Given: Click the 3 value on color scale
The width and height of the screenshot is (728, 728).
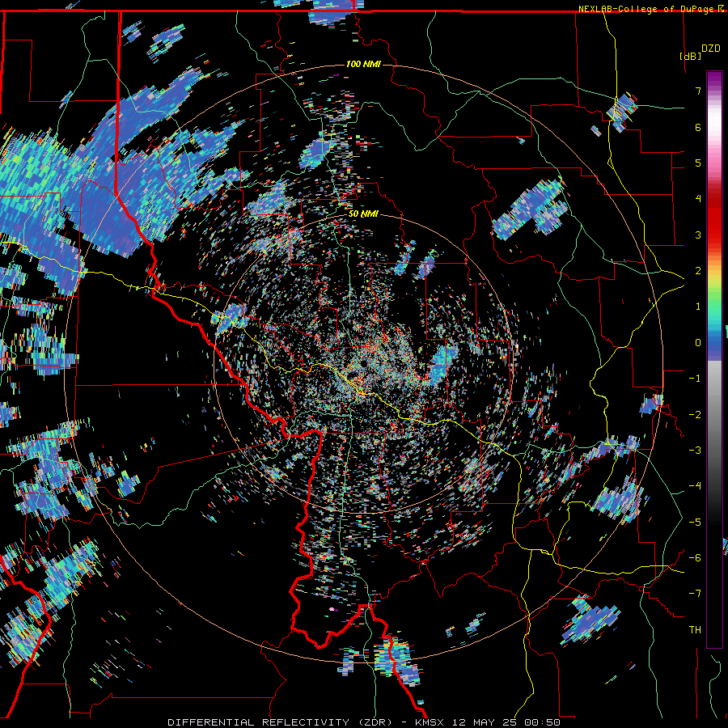Looking at the screenshot, I should 698,235.
